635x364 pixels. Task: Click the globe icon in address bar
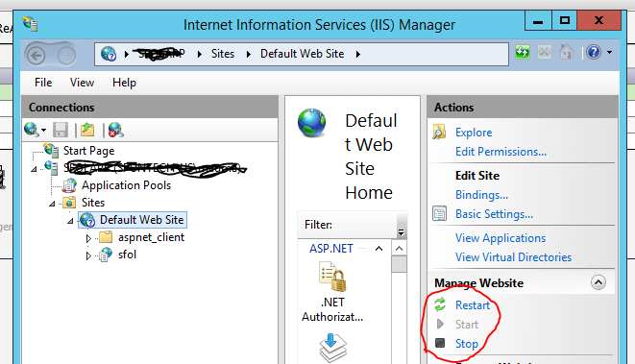click(x=109, y=54)
